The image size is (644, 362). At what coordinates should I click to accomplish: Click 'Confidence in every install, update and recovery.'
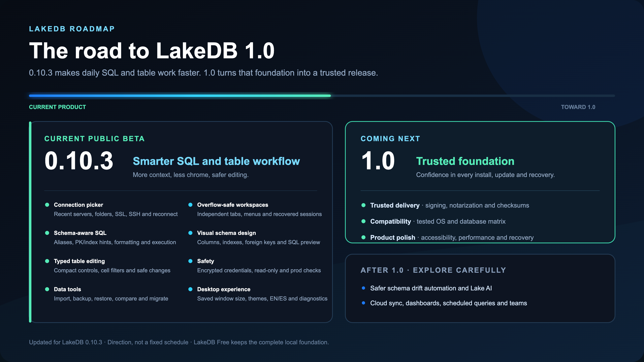485,175
